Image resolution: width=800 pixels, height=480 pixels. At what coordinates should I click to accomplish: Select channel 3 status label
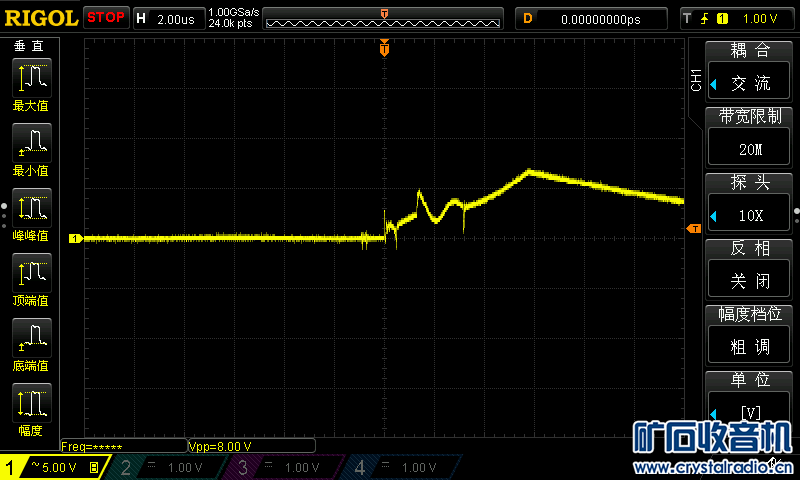[243, 468]
